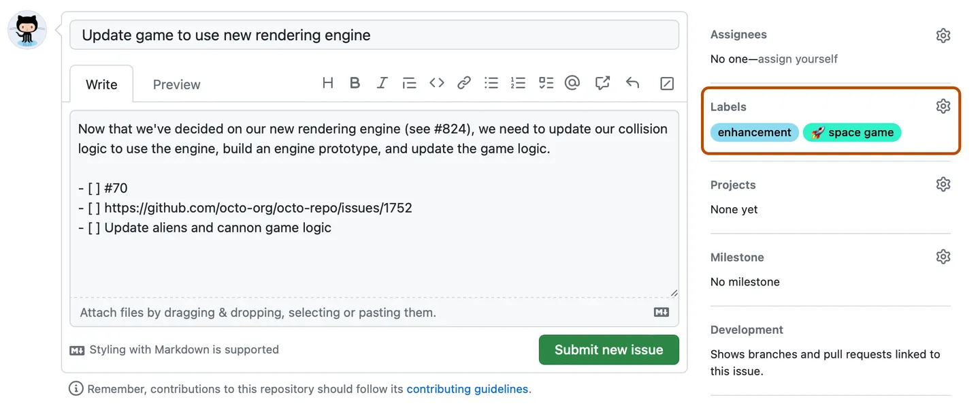Image resolution: width=980 pixels, height=406 pixels.
Task: Apply bold formatting to text
Action: [355, 83]
